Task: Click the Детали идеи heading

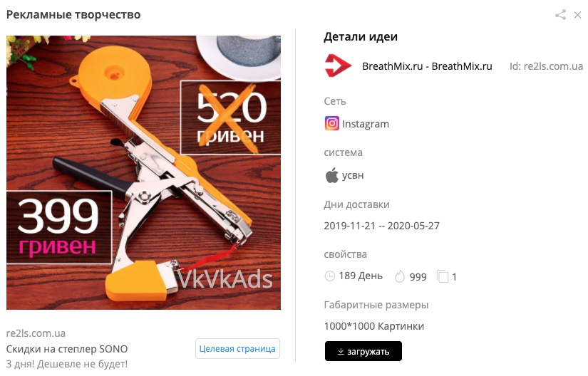Action: tap(361, 37)
